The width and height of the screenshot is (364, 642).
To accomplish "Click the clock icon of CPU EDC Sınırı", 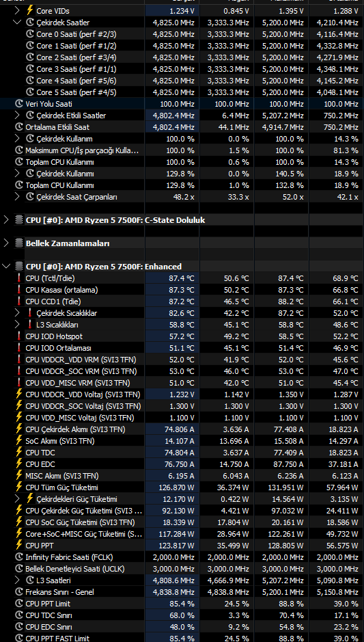I will click(x=19, y=627).
